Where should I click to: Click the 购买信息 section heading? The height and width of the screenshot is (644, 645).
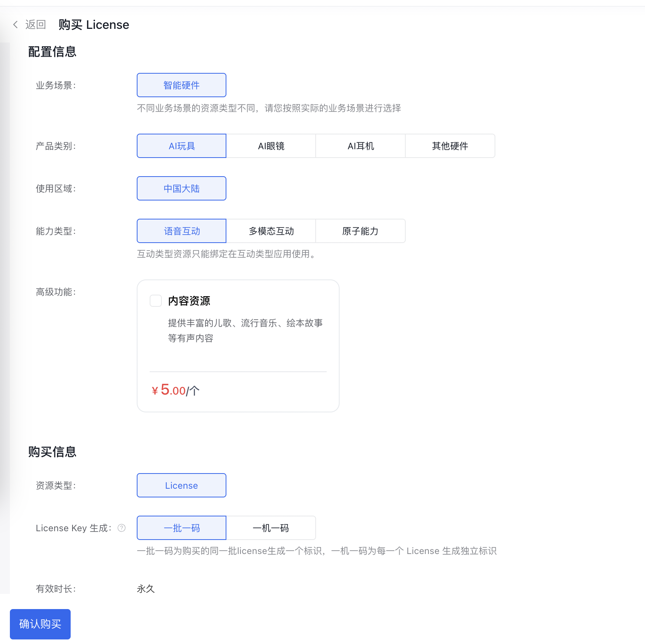pyautogui.click(x=52, y=452)
